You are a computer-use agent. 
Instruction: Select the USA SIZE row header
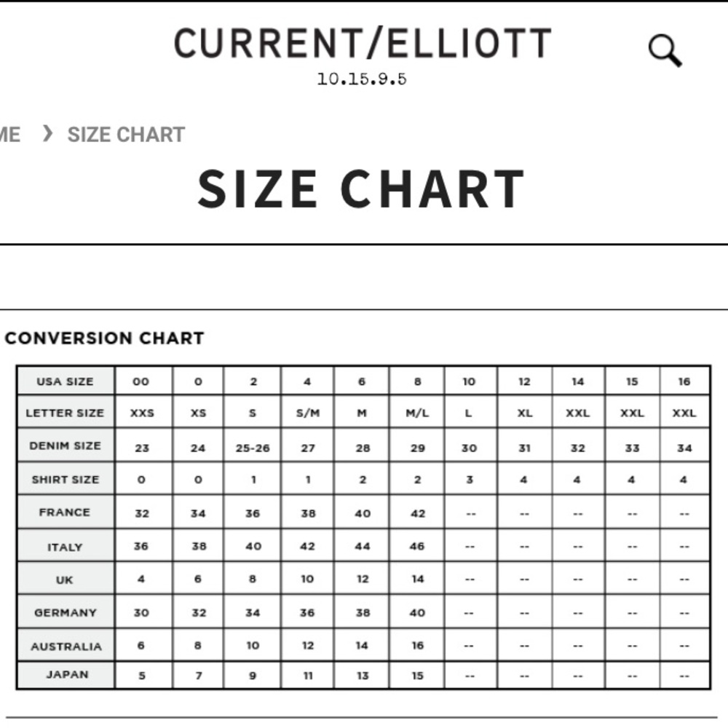pos(65,381)
